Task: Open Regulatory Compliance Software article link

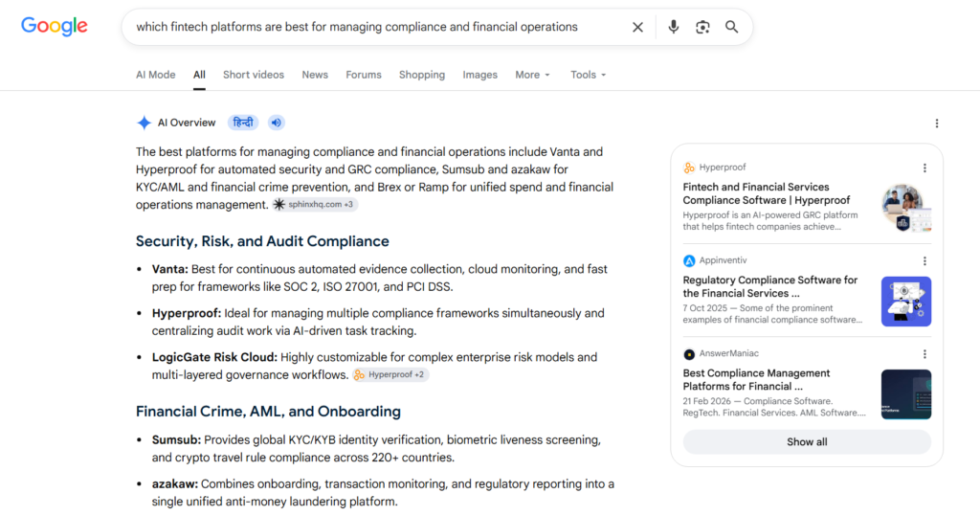Action: 770,286
